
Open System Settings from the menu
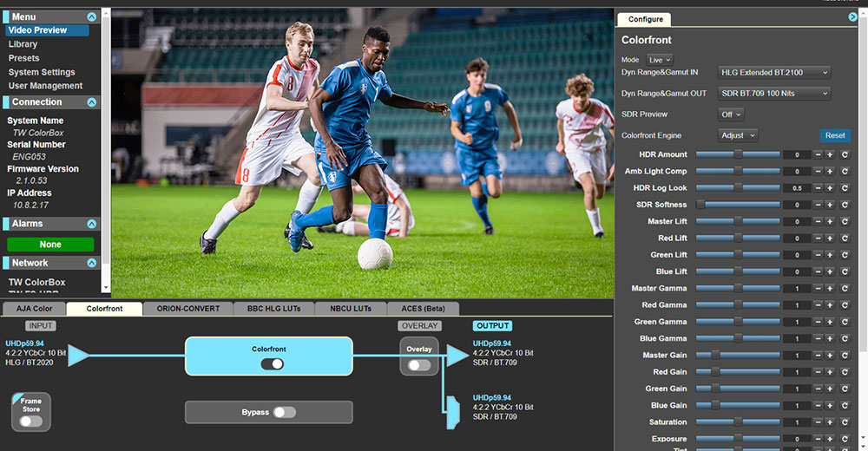(42, 72)
